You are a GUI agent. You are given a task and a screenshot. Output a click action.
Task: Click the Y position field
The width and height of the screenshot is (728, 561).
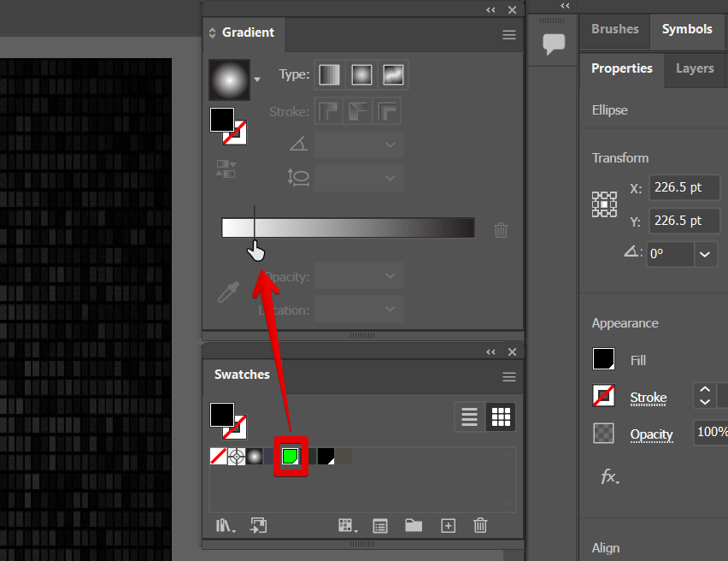pos(684,221)
